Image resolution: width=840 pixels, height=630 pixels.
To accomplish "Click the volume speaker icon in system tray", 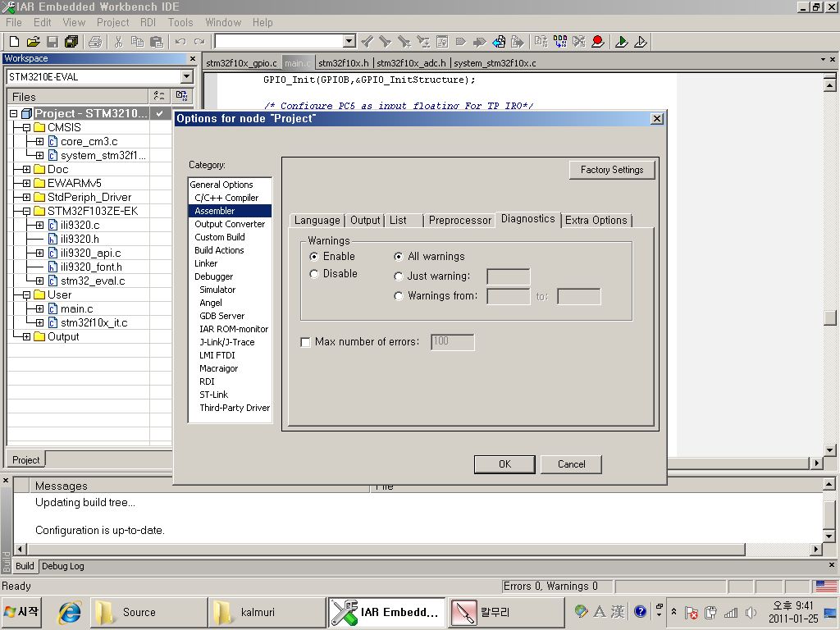I will click(751, 612).
